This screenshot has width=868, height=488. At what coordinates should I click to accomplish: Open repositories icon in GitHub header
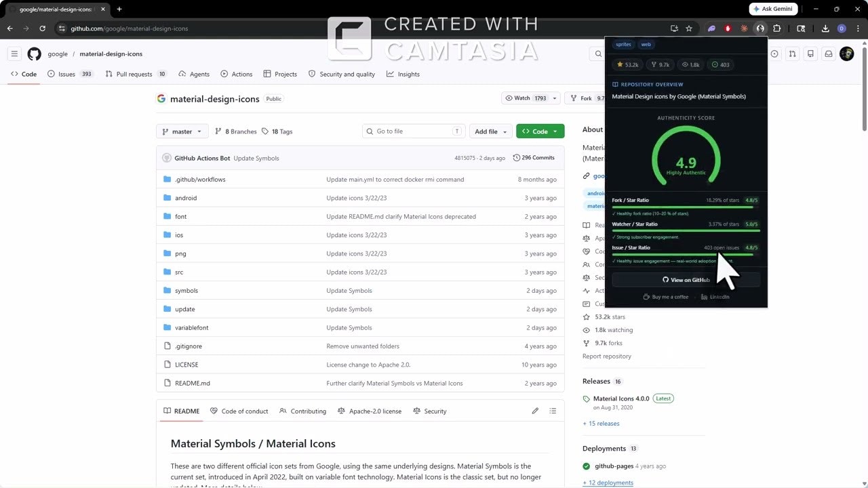pyautogui.click(x=810, y=54)
